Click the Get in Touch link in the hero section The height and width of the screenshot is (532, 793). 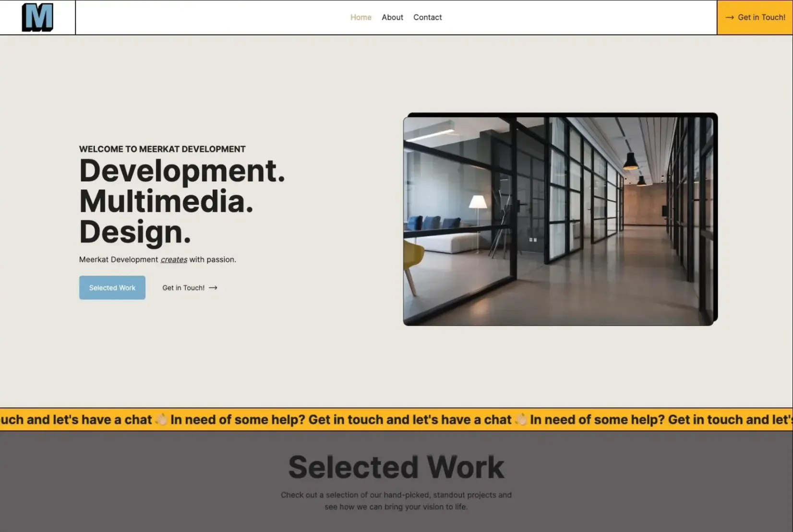[x=183, y=288]
